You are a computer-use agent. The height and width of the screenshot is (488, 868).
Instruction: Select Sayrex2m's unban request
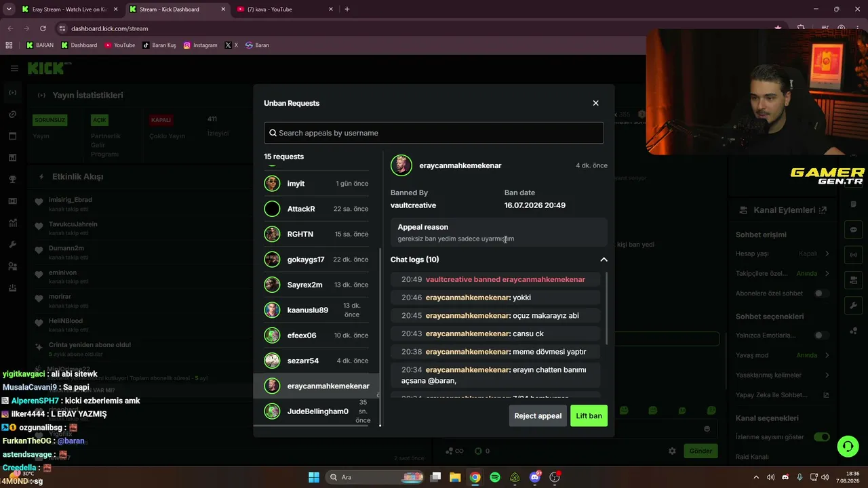pyautogui.click(x=316, y=285)
